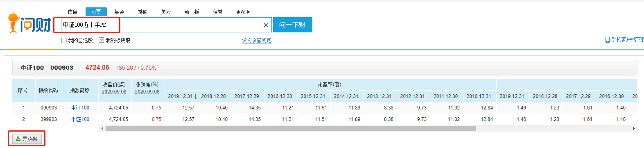The width and height of the screenshot is (644, 148).
Task: Click the +35.20/+0.75% change text
Action: (136, 68)
